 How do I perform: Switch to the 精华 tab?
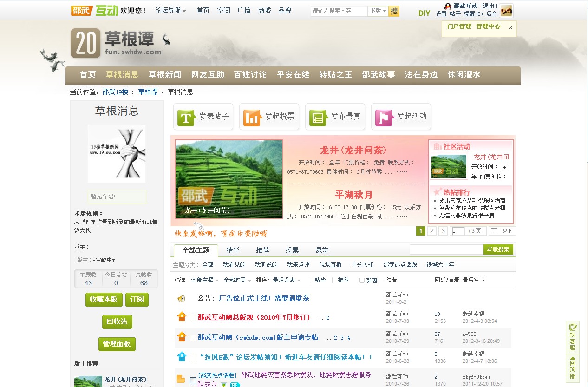click(x=233, y=250)
